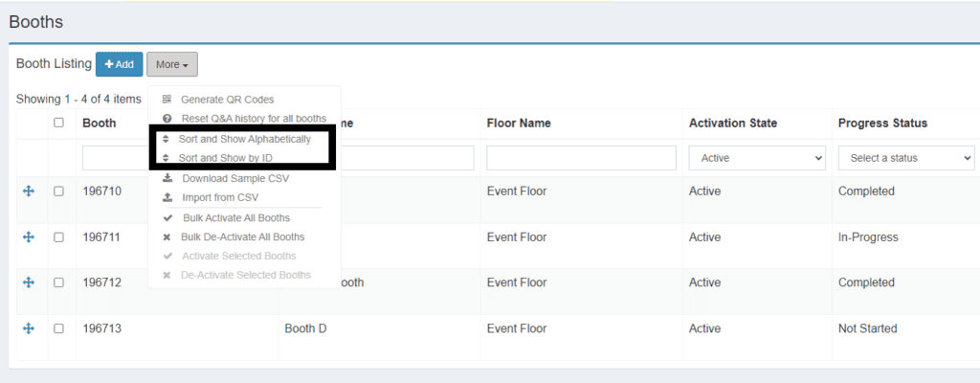Screen dimensions: 980x383
Task: Tick the select-all checkbox in table header
Action: [58, 123]
